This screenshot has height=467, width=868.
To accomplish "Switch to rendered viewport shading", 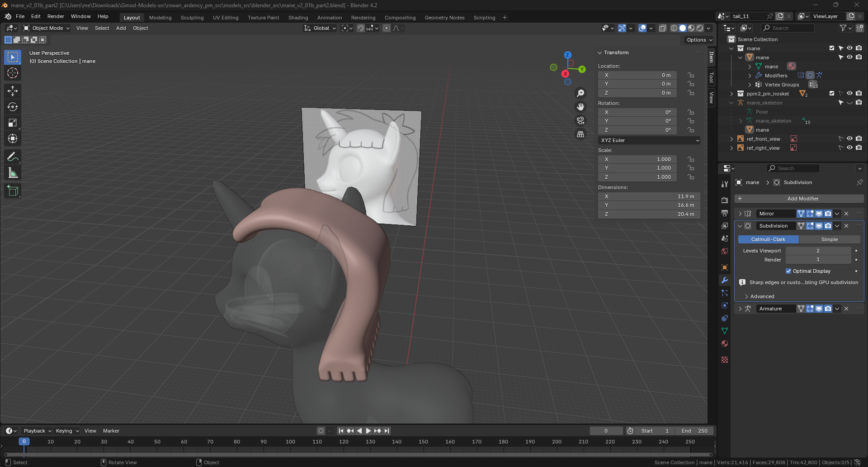I will click(x=700, y=28).
